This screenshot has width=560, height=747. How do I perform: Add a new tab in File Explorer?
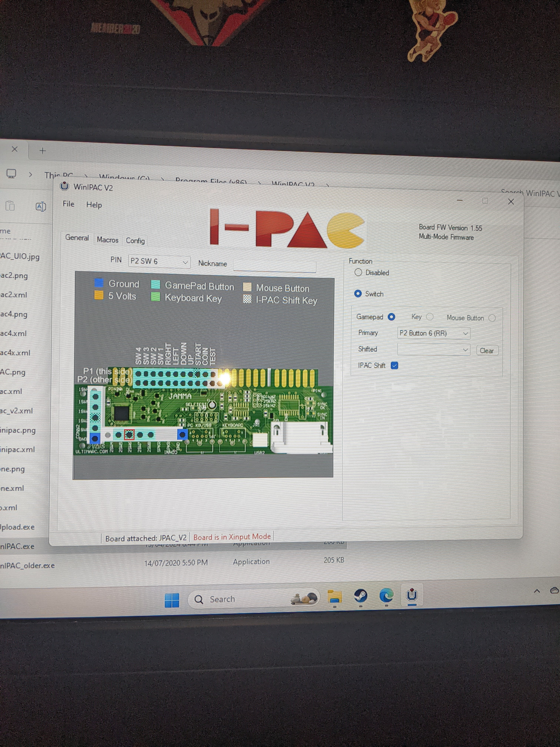click(43, 151)
